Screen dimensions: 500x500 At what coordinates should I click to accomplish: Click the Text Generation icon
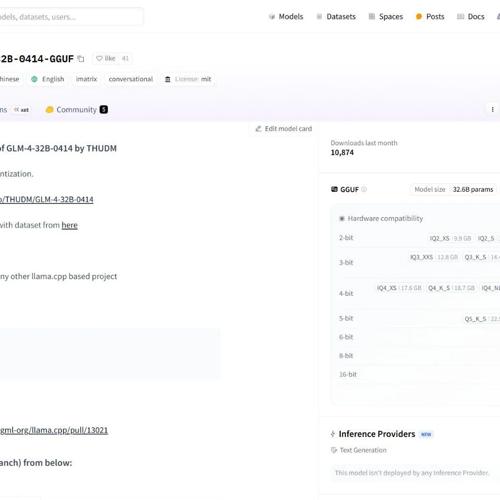pyautogui.click(x=334, y=450)
